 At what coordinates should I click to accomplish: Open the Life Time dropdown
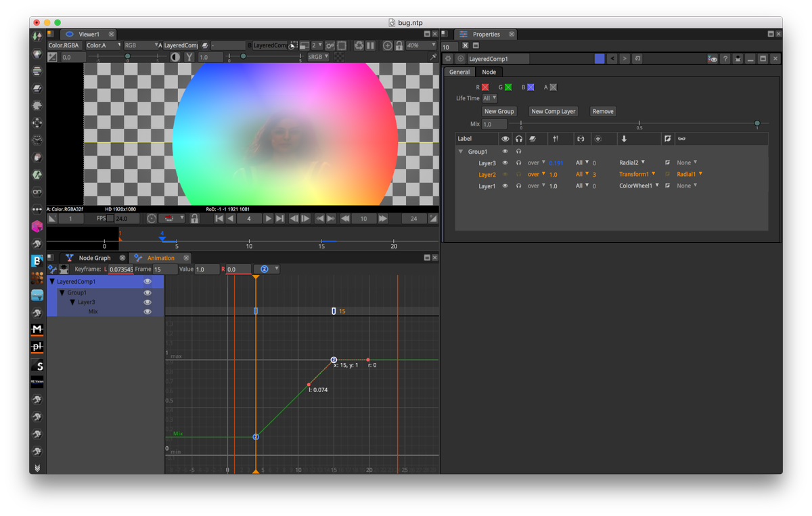pos(489,98)
